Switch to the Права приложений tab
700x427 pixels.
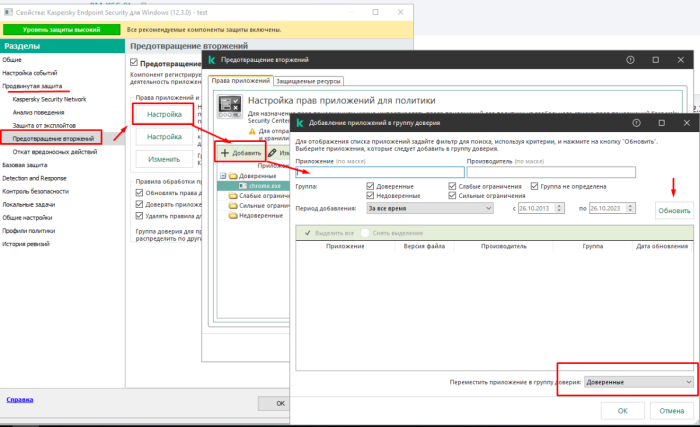click(241, 81)
